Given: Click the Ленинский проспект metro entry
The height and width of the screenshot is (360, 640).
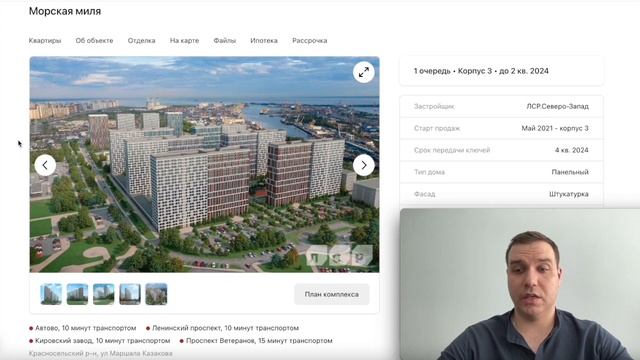Looking at the screenshot, I should point(222,328).
